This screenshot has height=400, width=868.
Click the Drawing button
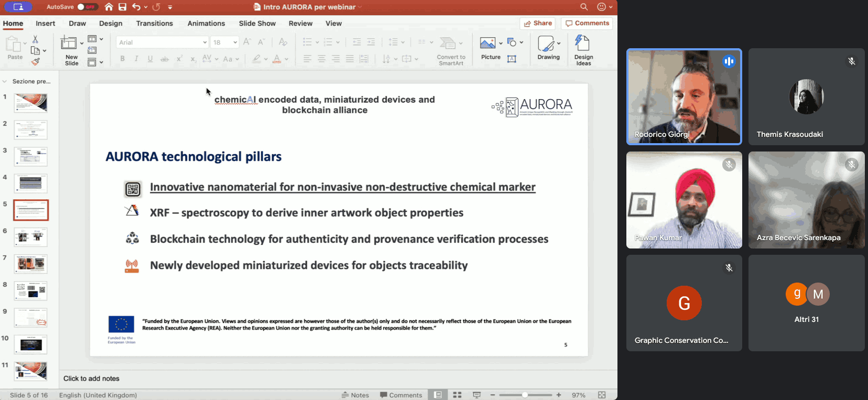pyautogui.click(x=548, y=48)
